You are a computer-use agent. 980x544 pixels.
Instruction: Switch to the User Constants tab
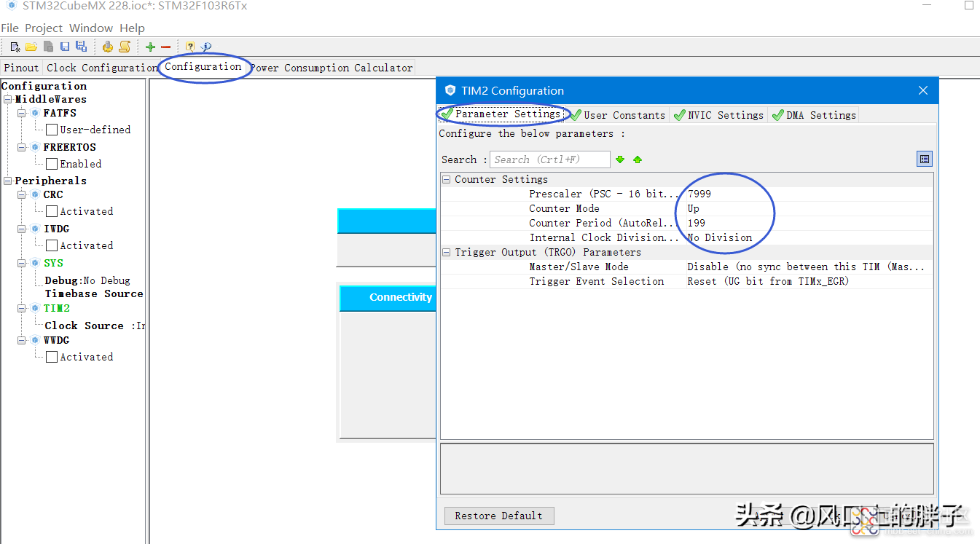pyautogui.click(x=618, y=115)
